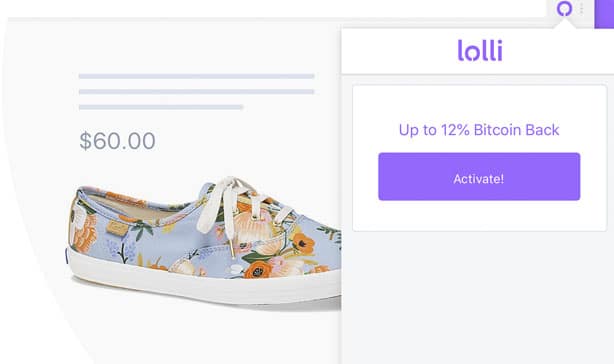
Task: Click the small tan label on sneaker heel
Action: 116,227
